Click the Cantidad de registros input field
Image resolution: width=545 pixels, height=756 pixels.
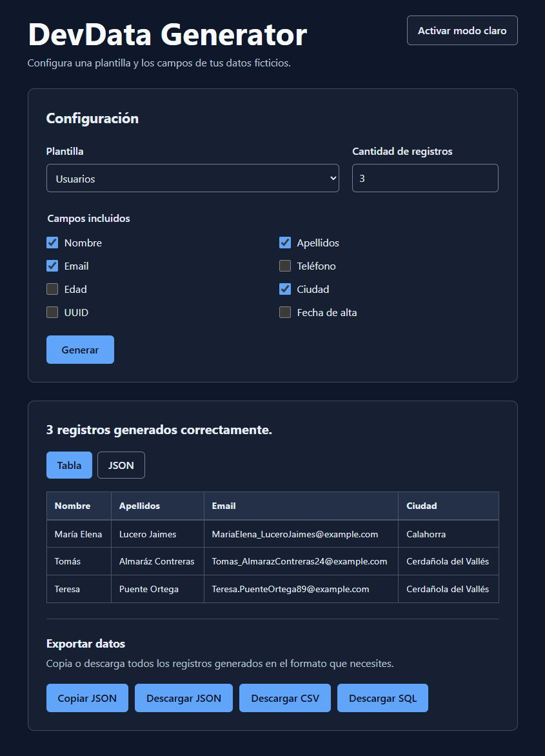tap(425, 178)
